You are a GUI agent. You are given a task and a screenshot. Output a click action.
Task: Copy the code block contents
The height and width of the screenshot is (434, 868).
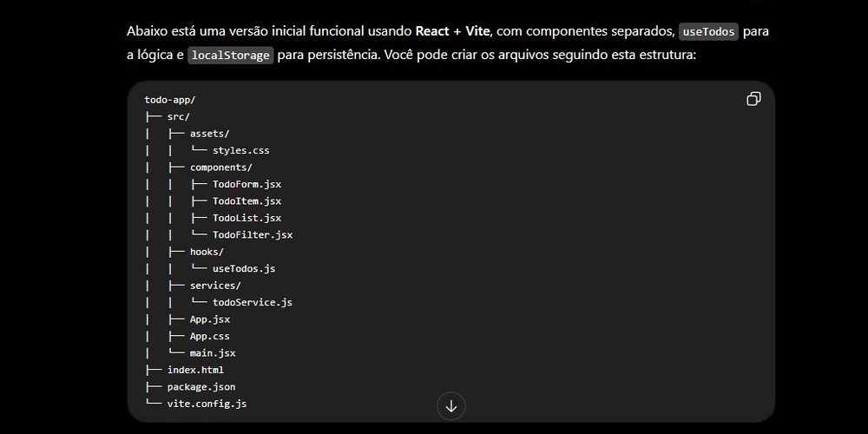753,99
